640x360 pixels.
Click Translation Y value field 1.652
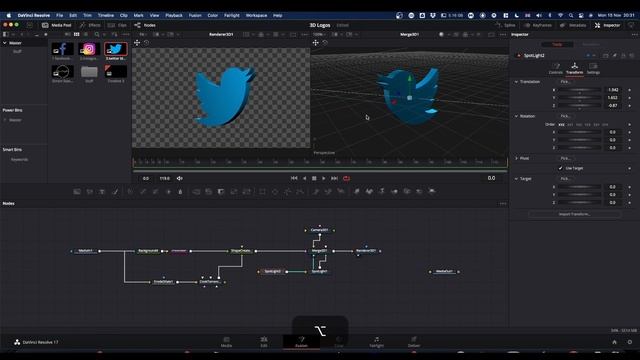coord(612,98)
